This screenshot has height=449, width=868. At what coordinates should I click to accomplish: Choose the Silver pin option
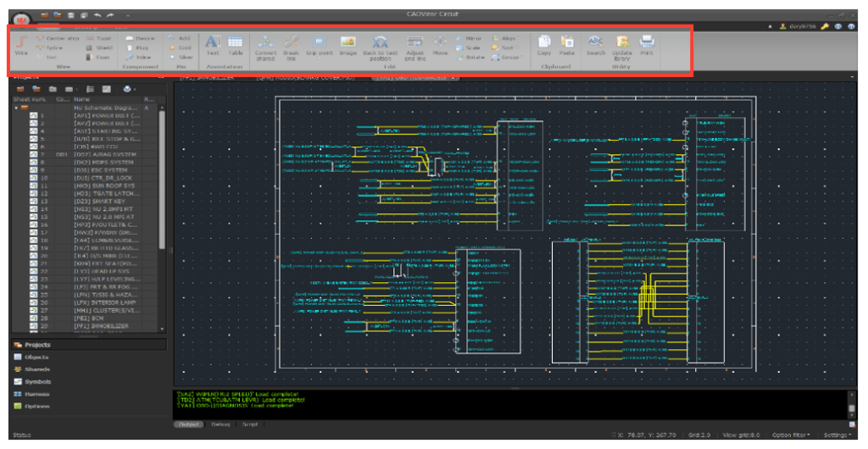pos(181,57)
